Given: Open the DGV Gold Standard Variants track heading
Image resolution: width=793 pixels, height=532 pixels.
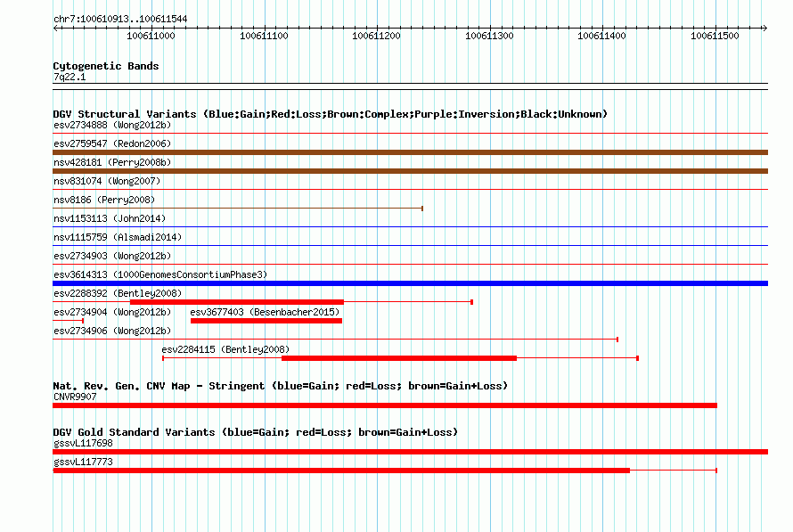Looking at the screenshot, I should [256, 432].
